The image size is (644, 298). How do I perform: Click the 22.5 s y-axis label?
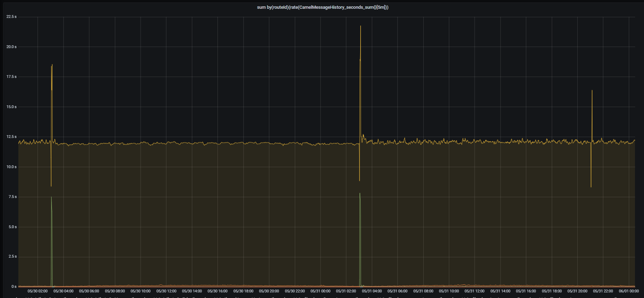coord(12,17)
